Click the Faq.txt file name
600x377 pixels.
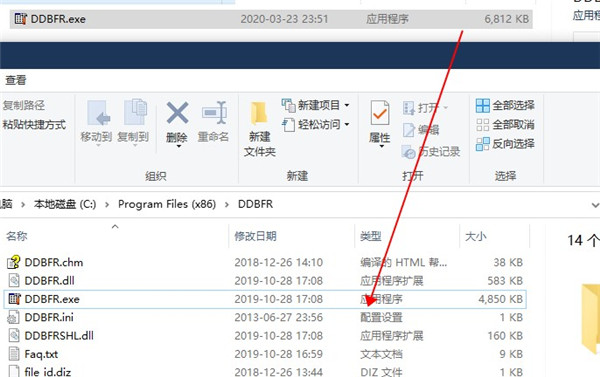coord(41,354)
